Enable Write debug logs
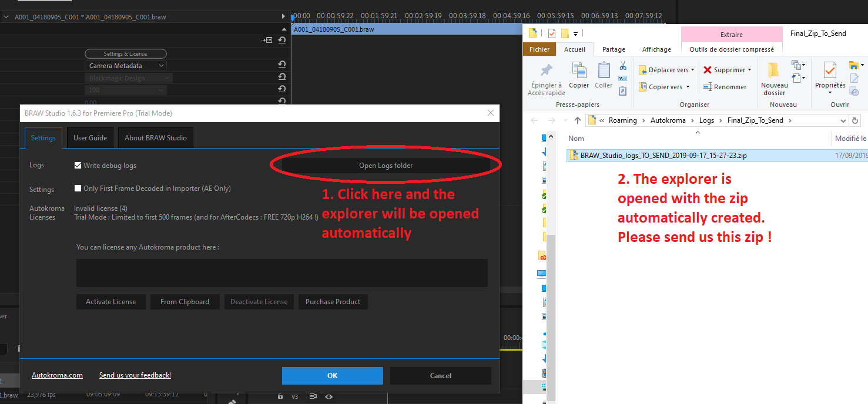Image resolution: width=868 pixels, height=404 pixels. [x=78, y=165]
